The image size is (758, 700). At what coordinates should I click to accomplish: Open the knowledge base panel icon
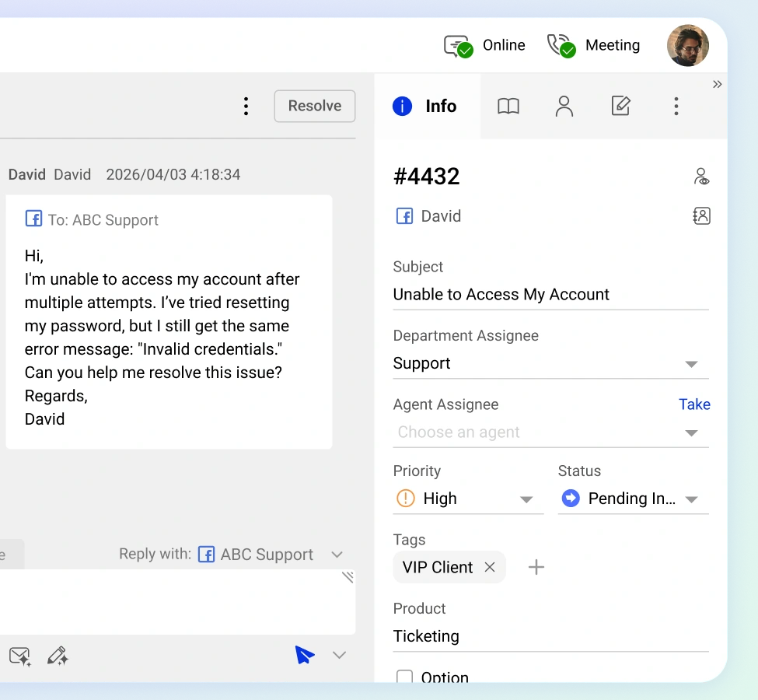click(508, 107)
